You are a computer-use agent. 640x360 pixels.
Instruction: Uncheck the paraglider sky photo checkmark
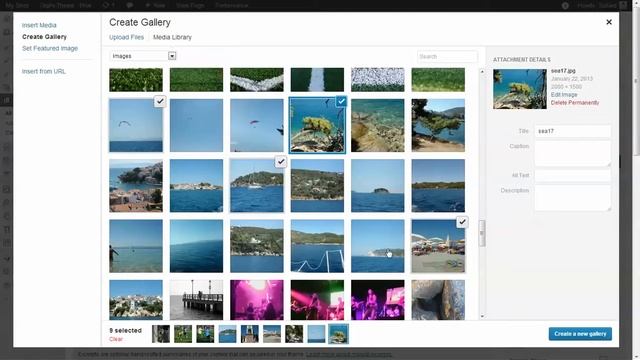click(160, 101)
